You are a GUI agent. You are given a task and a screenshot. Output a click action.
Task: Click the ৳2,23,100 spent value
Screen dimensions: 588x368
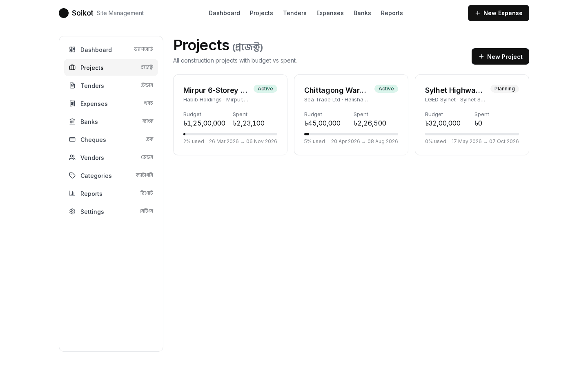click(x=249, y=123)
